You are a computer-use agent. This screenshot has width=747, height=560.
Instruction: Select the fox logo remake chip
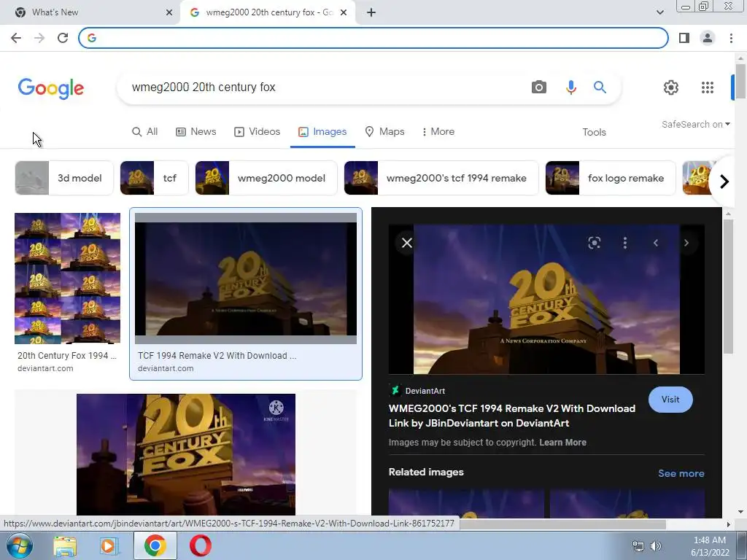[611, 178]
